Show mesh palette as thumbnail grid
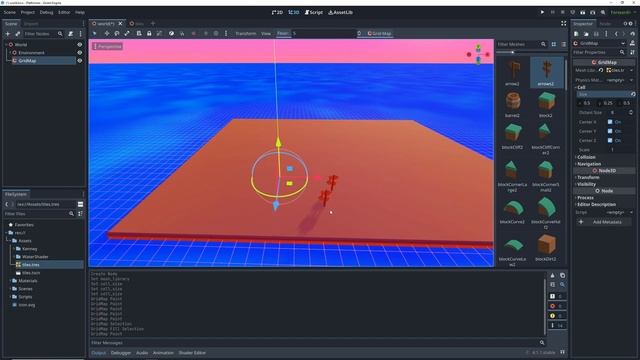 554,44
